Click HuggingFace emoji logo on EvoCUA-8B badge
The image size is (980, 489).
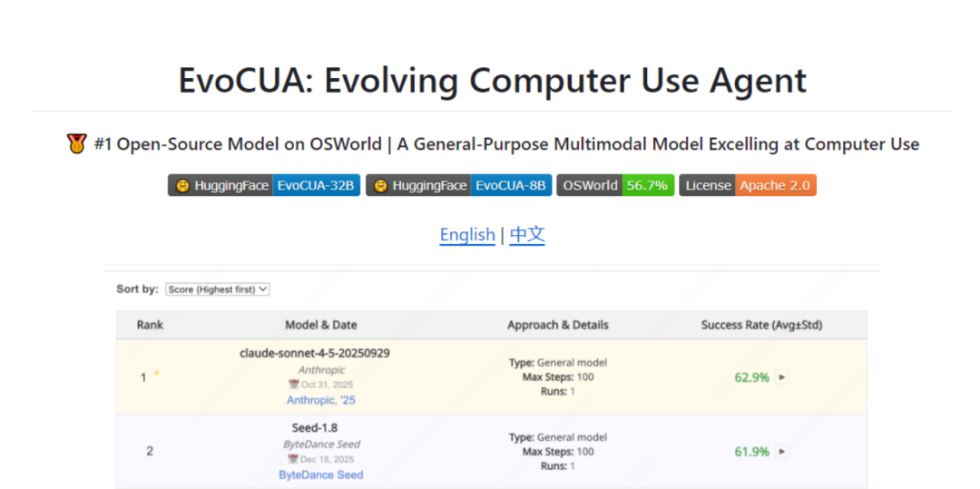pos(380,186)
